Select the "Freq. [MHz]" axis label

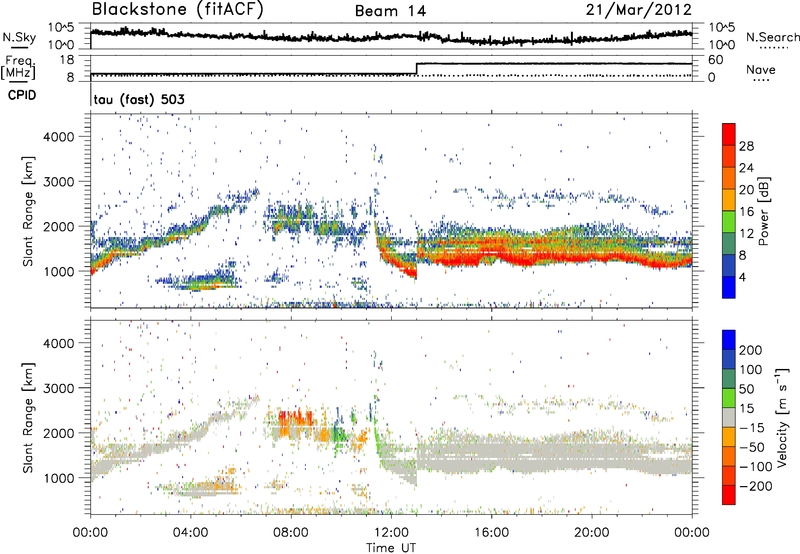pos(18,68)
